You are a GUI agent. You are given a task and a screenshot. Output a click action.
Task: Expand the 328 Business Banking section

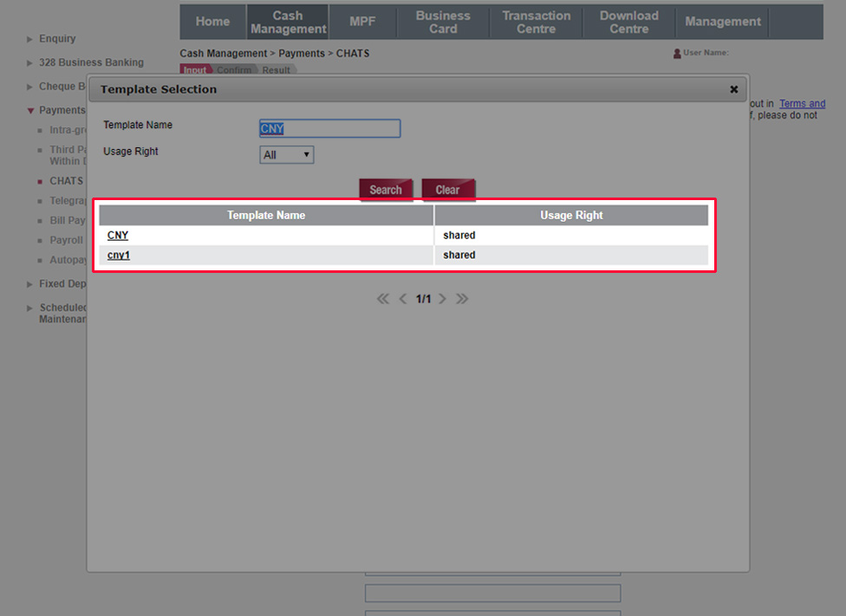point(90,62)
